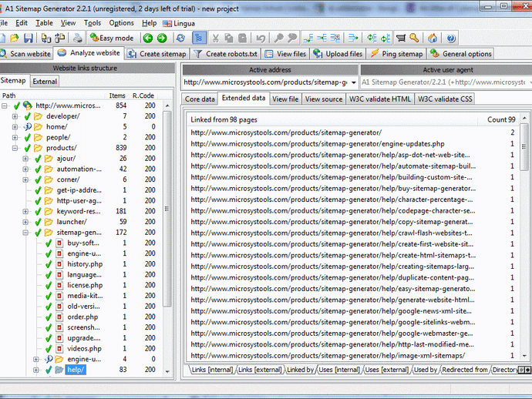This screenshot has width=532, height=399.
Task: Click the R.Code column header
Action: click(143, 96)
